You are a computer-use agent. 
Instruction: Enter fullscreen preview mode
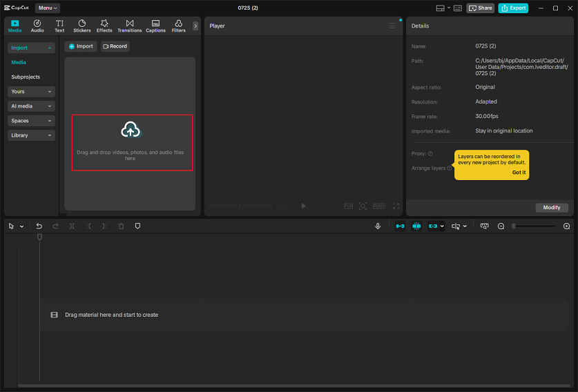click(x=396, y=206)
